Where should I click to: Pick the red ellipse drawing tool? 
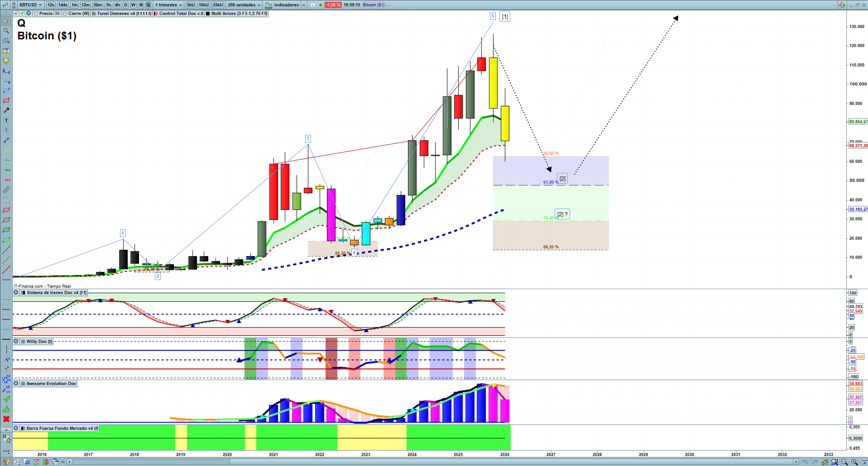point(6,210)
